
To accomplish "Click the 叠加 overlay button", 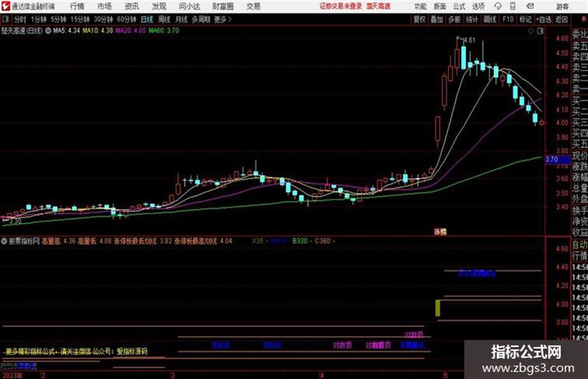I will 437,19.
